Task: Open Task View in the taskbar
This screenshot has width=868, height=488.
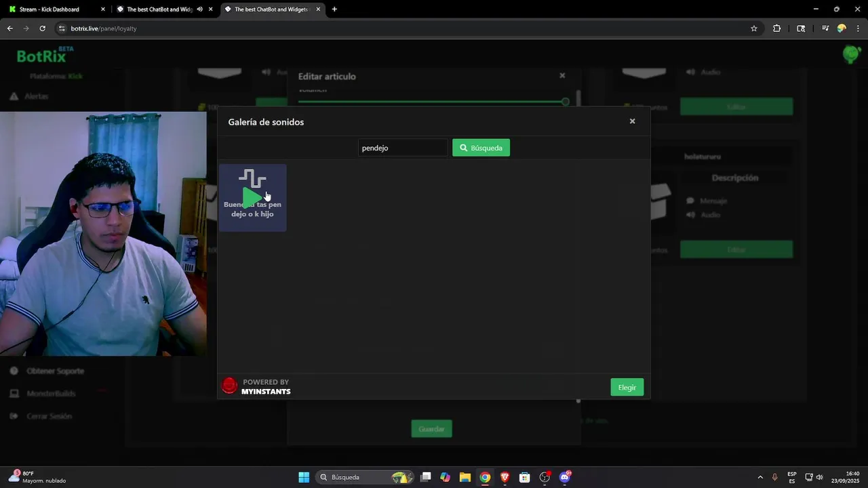Action: tap(425, 477)
